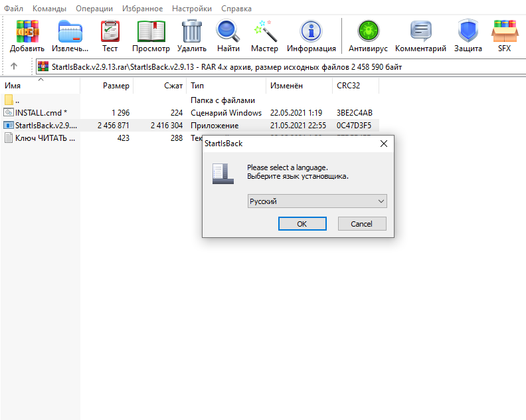
Task: Open the Справка menu
Action: point(236,9)
